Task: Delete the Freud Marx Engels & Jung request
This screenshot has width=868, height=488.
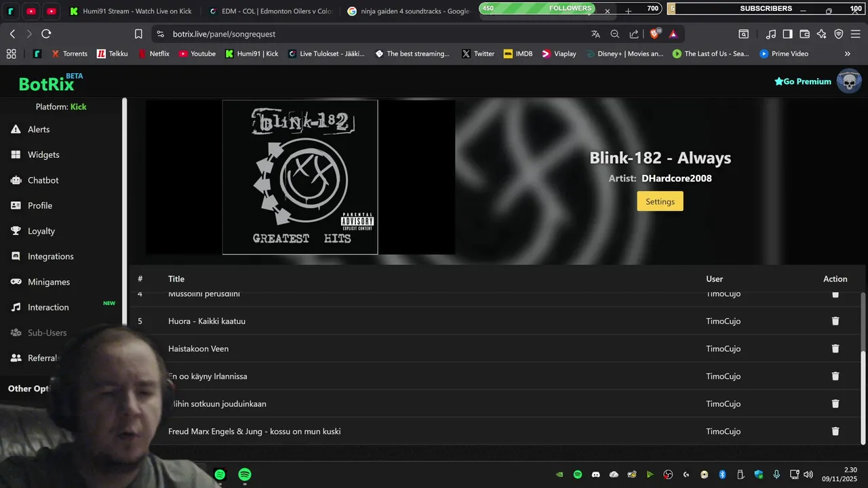Action: pos(835,431)
